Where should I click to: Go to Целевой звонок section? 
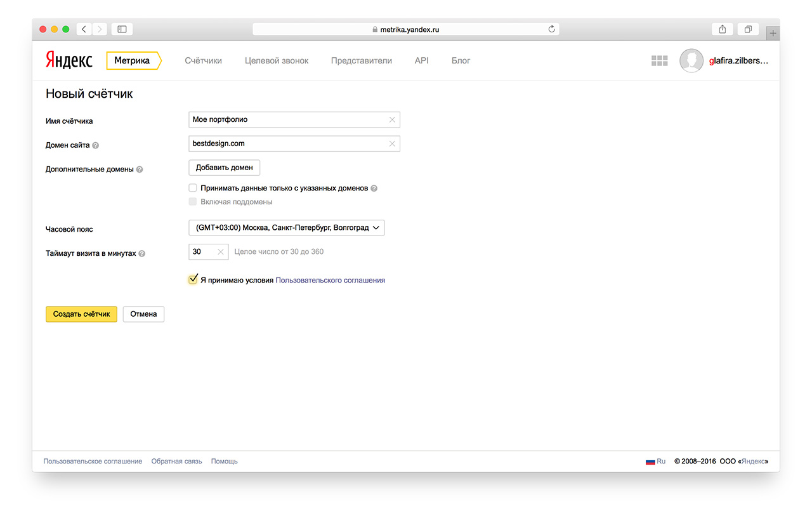[x=277, y=61]
